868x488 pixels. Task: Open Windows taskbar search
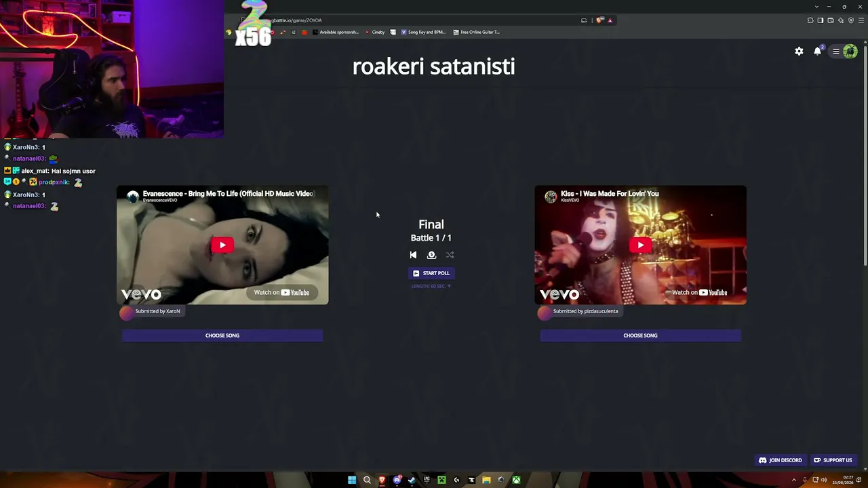(x=367, y=480)
